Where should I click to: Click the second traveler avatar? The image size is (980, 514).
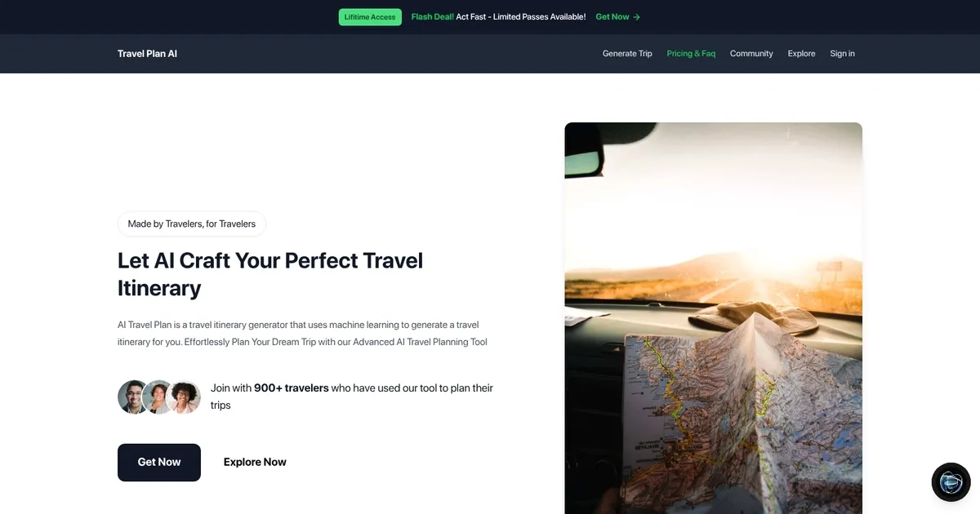point(158,397)
